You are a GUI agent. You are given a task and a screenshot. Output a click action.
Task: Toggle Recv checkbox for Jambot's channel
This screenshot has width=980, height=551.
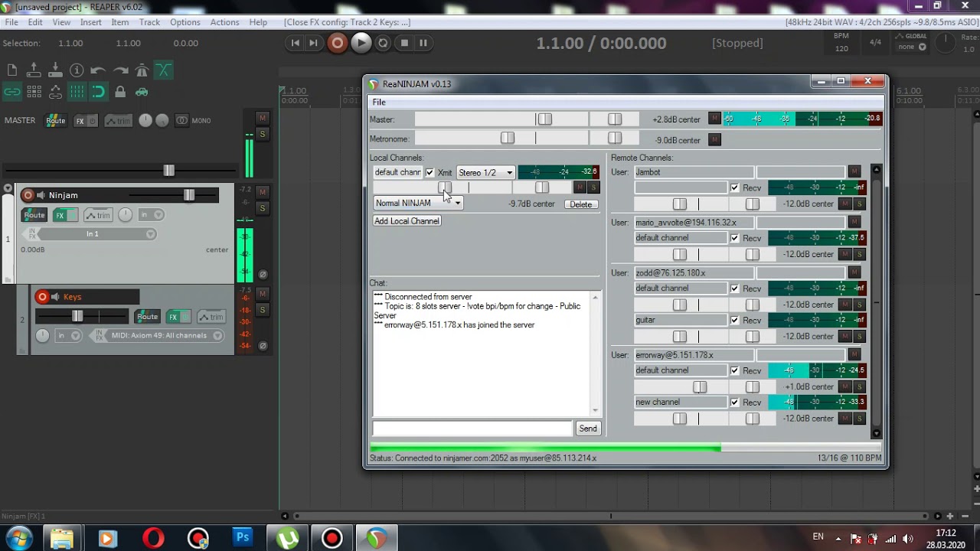tap(735, 187)
